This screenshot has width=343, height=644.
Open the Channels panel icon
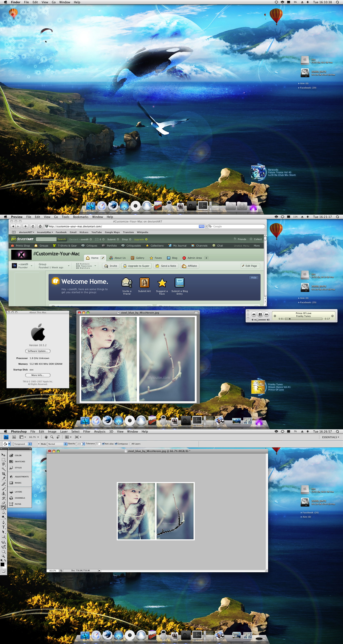click(11, 498)
